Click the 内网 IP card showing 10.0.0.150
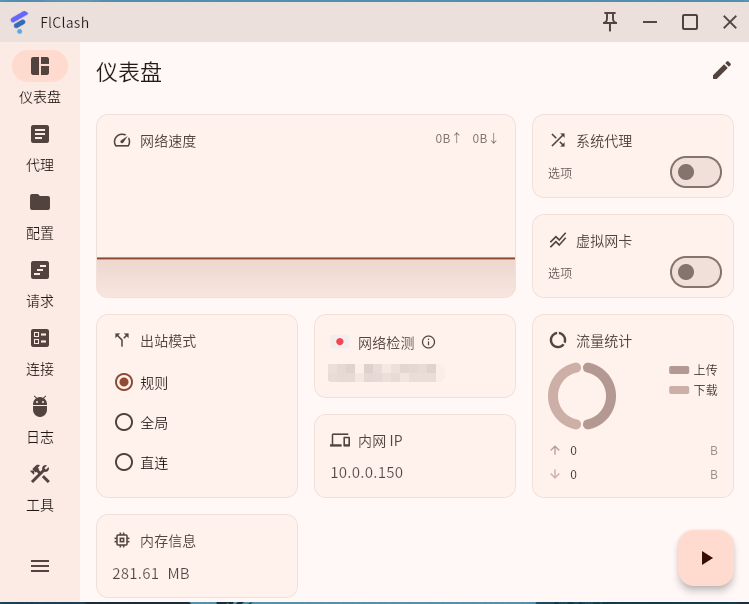The width and height of the screenshot is (749, 604). 415,456
